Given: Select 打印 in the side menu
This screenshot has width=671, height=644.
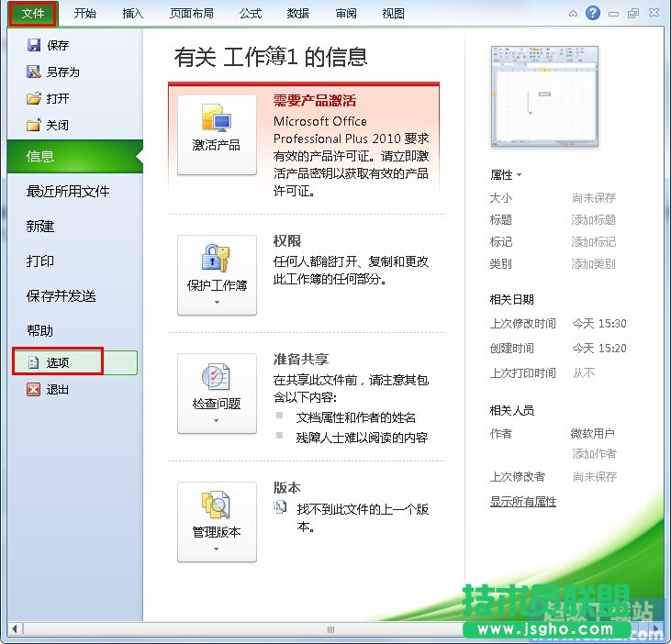Looking at the screenshot, I should 40,261.
